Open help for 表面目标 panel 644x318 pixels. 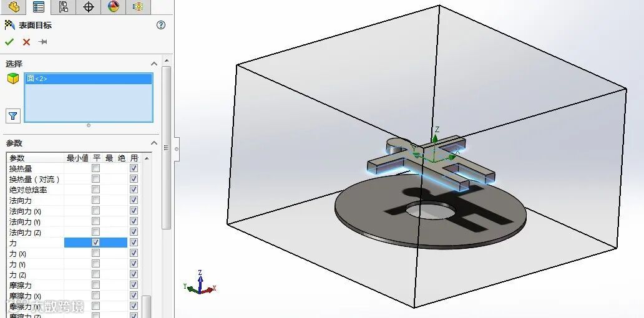click(161, 25)
